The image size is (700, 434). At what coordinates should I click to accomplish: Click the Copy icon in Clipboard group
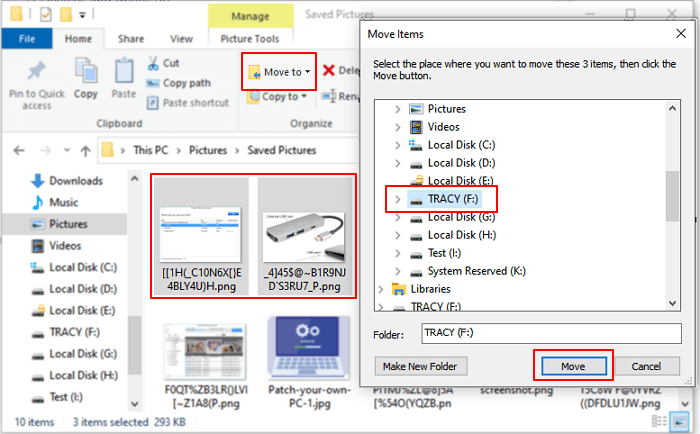click(x=85, y=72)
